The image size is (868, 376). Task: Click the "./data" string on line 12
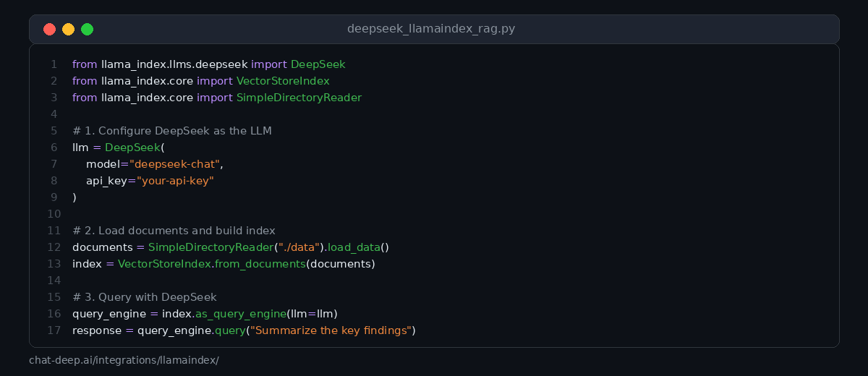click(x=299, y=247)
